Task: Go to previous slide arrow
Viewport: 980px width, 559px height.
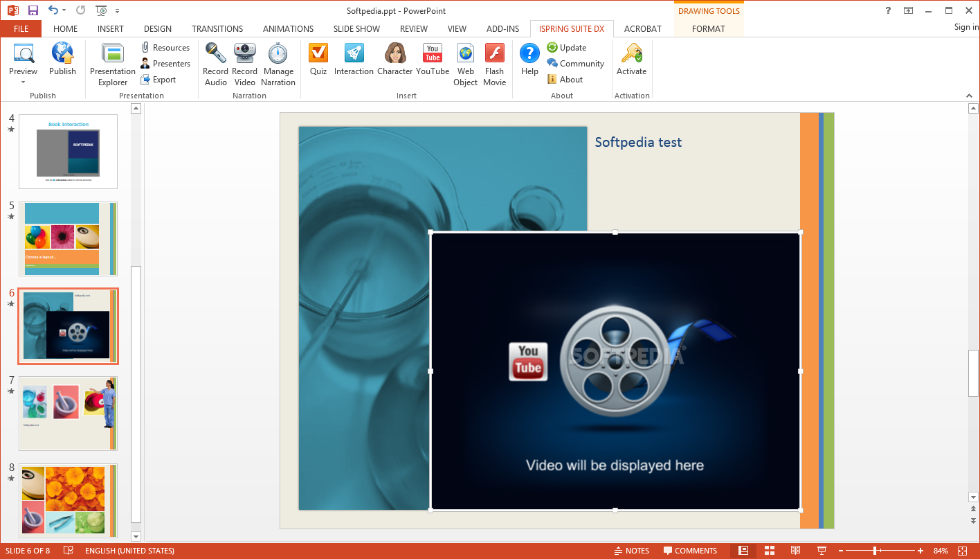Action: point(974,509)
